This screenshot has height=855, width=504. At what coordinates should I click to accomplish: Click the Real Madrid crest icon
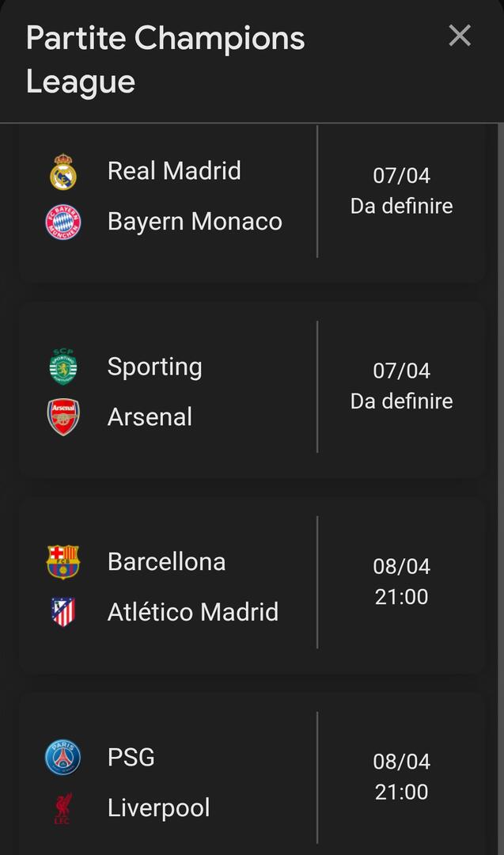click(63, 172)
